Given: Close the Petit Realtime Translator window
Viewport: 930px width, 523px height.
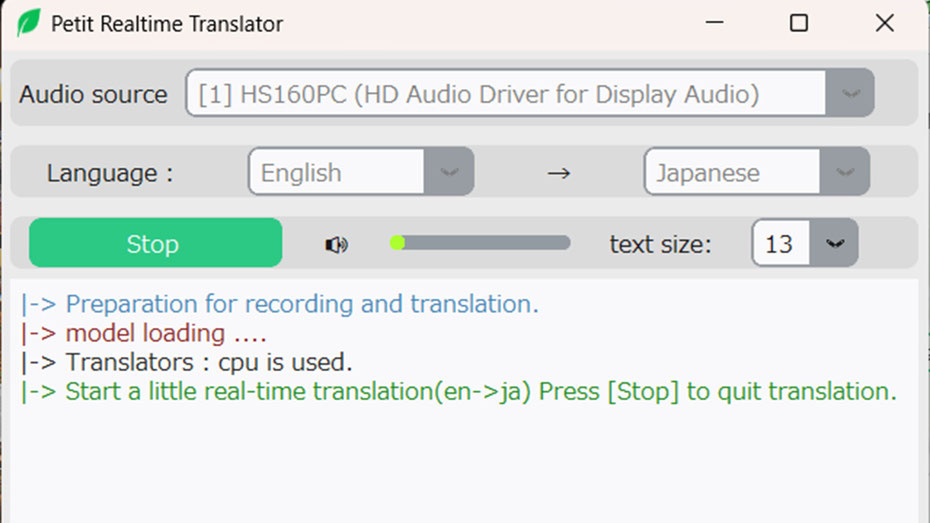Looking at the screenshot, I should click(x=884, y=23).
